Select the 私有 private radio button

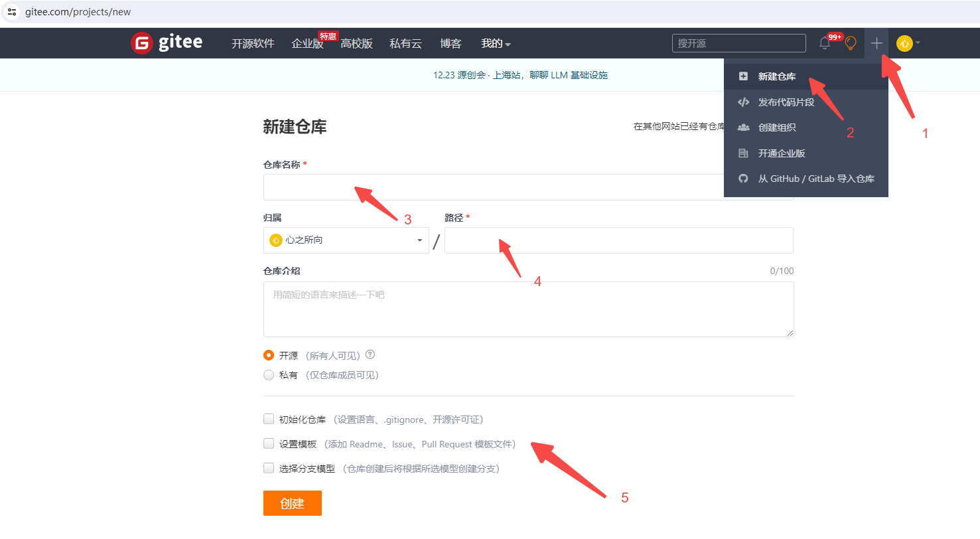269,375
